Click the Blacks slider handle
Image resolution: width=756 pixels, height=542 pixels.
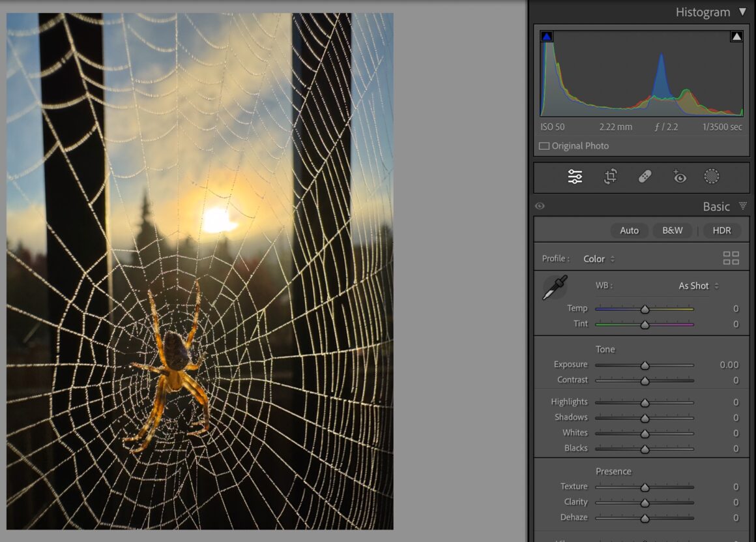click(x=645, y=449)
